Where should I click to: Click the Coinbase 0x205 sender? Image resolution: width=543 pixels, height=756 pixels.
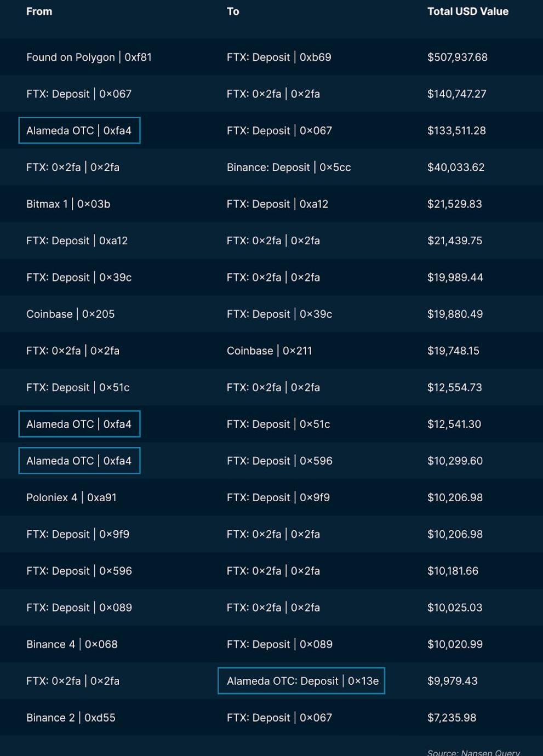click(70, 314)
